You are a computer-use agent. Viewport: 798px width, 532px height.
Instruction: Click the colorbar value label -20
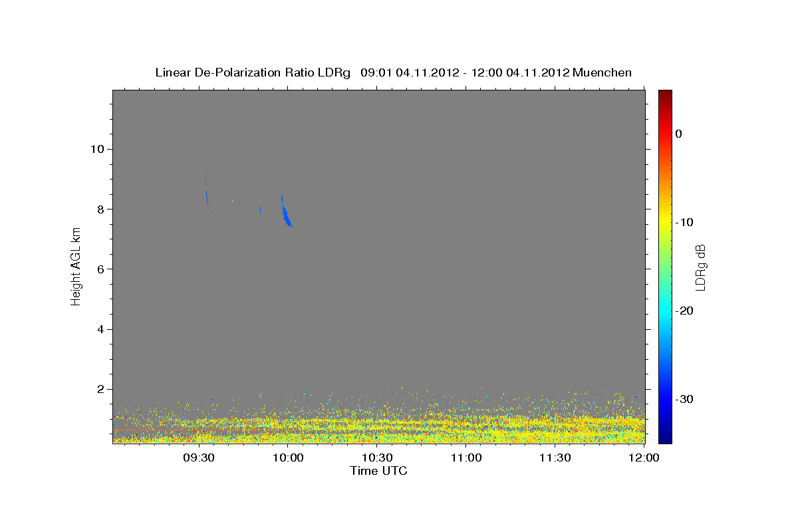(x=684, y=311)
